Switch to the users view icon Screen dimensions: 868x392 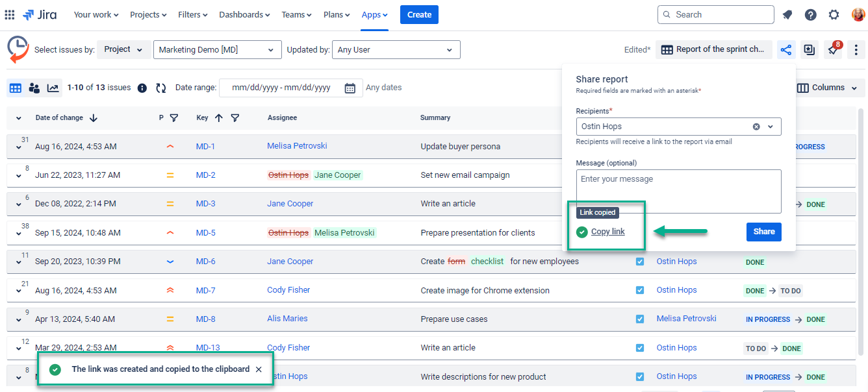click(x=34, y=88)
